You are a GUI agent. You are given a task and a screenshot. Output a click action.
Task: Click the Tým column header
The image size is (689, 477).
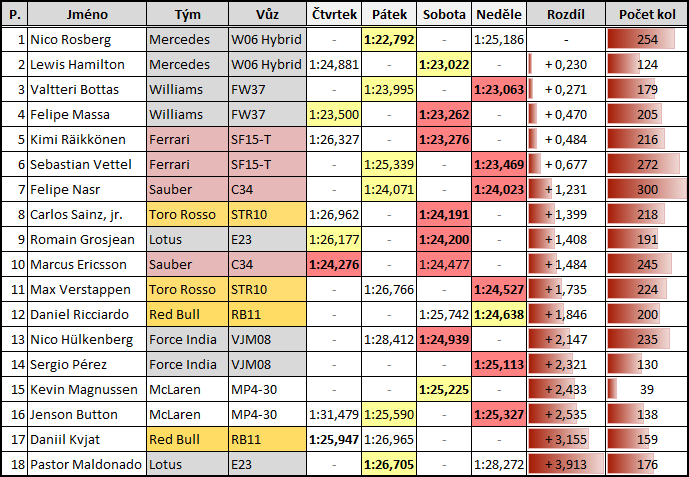pyautogui.click(x=187, y=15)
